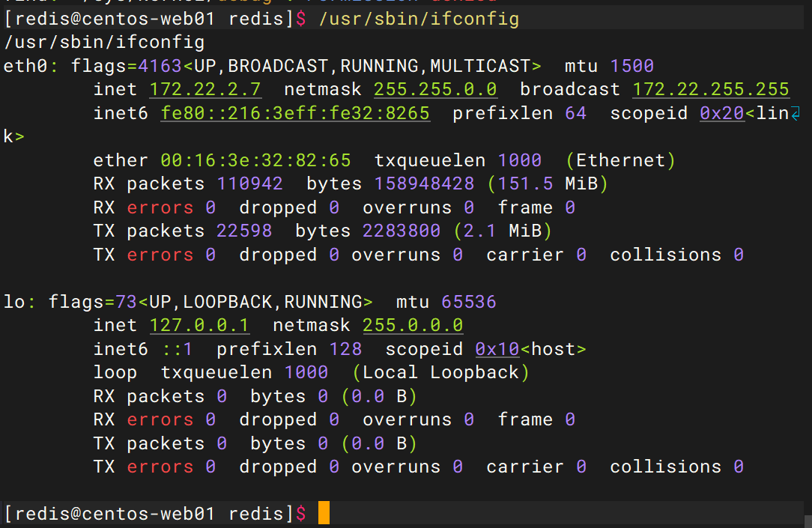Click the line-wrap arrow icon after scopeid
812x528 pixels.
[x=796, y=113]
